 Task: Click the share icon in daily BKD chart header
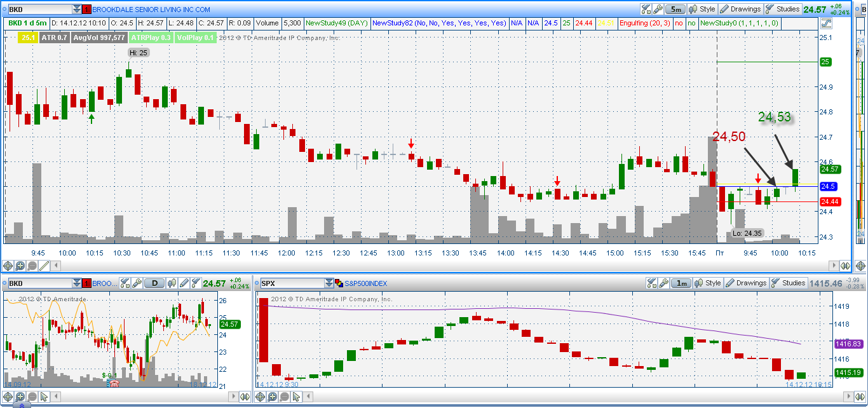[x=125, y=283]
